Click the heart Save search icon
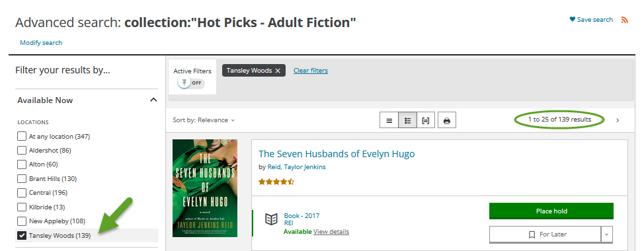 coord(572,19)
